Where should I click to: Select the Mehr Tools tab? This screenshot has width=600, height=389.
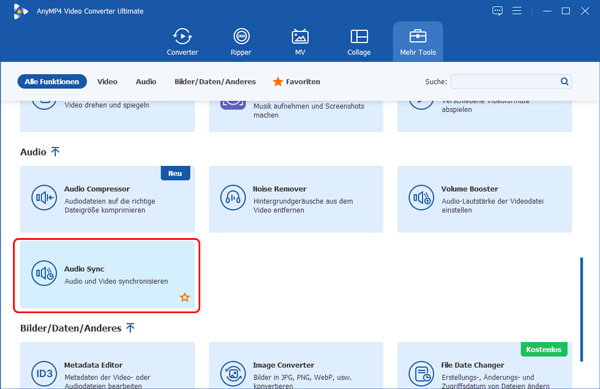tap(418, 42)
